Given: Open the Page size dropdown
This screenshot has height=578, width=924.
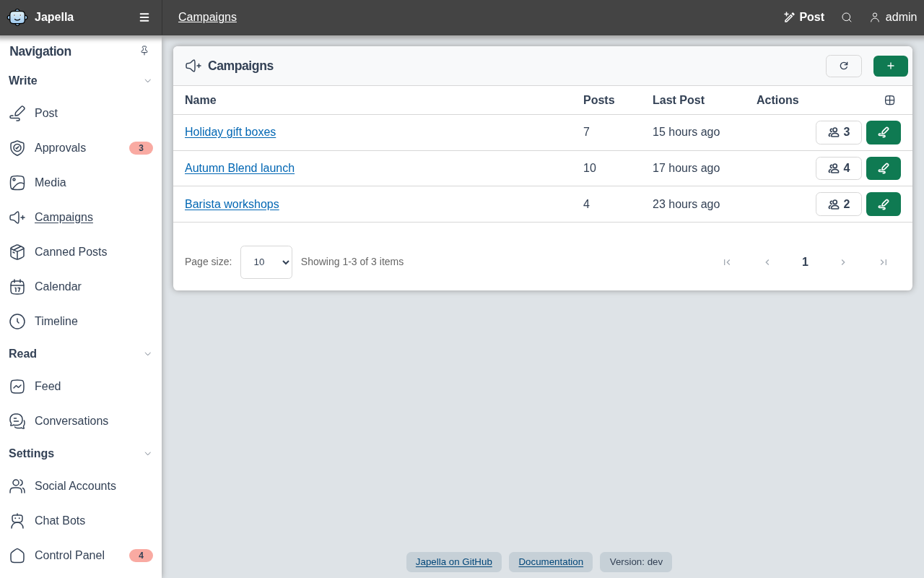Looking at the screenshot, I should pyautogui.click(x=266, y=262).
